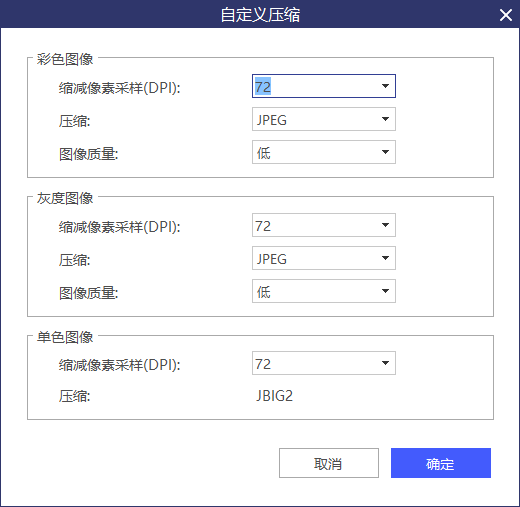Viewport: 520px width, 507px height.
Task: Confirm settings with the 确定 button
Action: pos(441,463)
